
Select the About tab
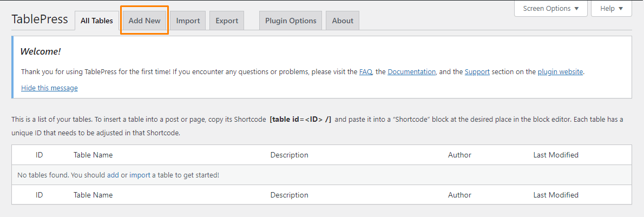coord(343,21)
